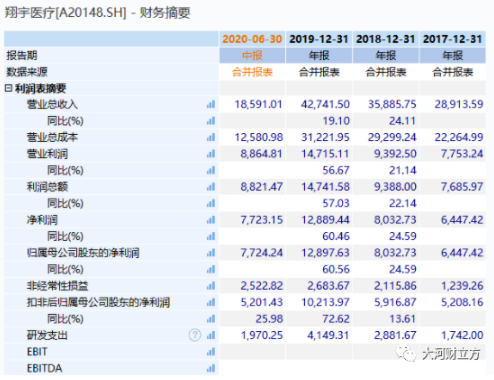Click revenue growth value 19.10

(x=336, y=121)
